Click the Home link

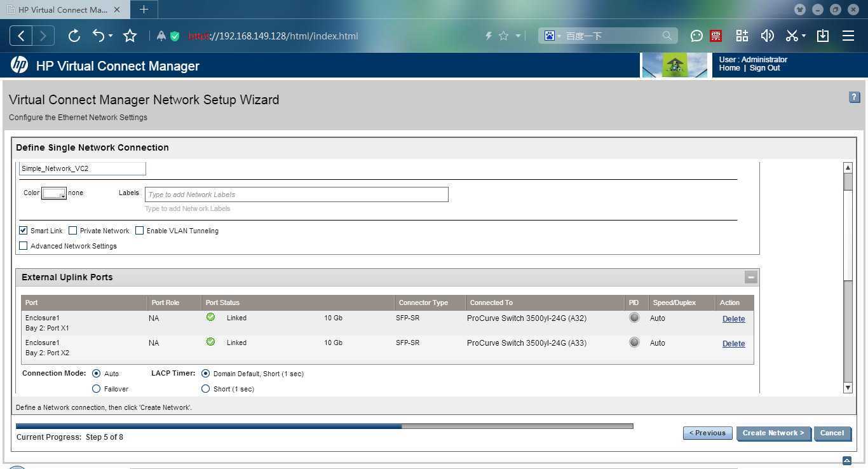click(x=729, y=68)
